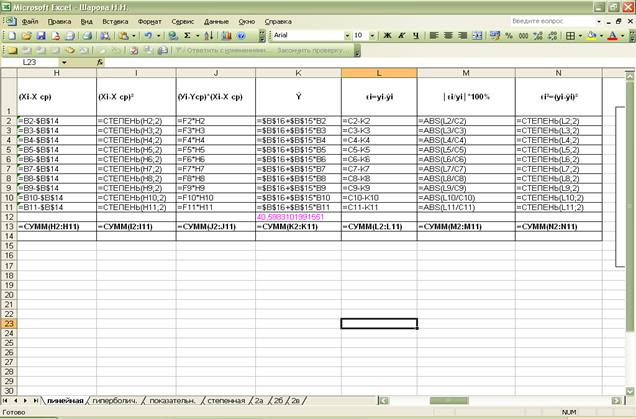Go to first sheet tab navigation arrow
Image resolution: width=636 pixels, height=419 pixels.
[5, 401]
